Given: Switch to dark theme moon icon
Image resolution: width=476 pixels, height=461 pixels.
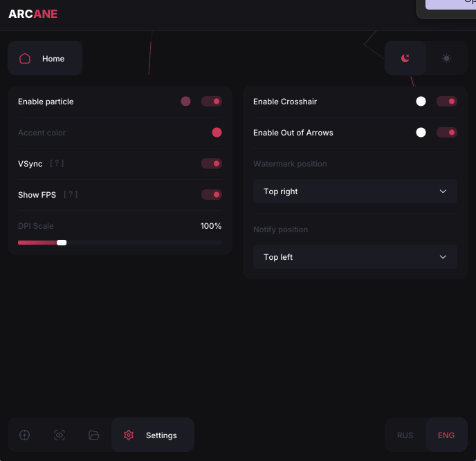Looking at the screenshot, I should pyautogui.click(x=405, y=58).
